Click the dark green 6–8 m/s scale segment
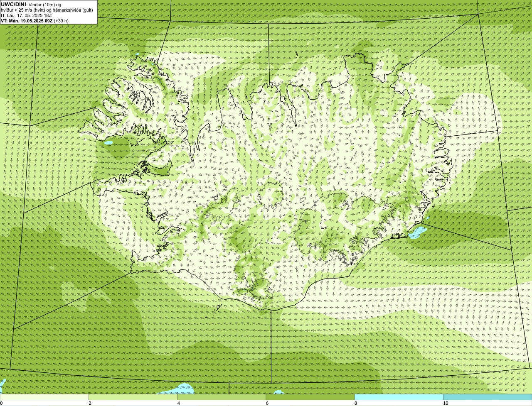532x406 pixels. [x=310, y=397]
